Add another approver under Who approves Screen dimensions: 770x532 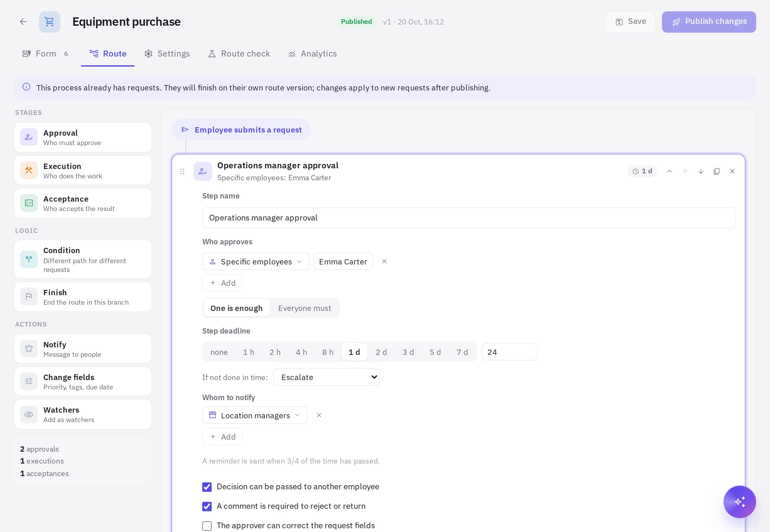pos(222,283)
